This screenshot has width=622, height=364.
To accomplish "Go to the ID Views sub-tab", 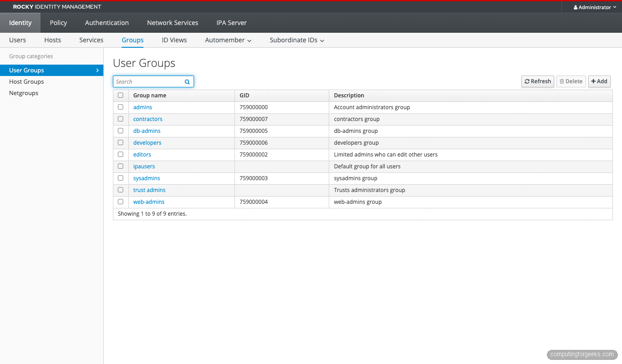I will [x=174, y=40].
